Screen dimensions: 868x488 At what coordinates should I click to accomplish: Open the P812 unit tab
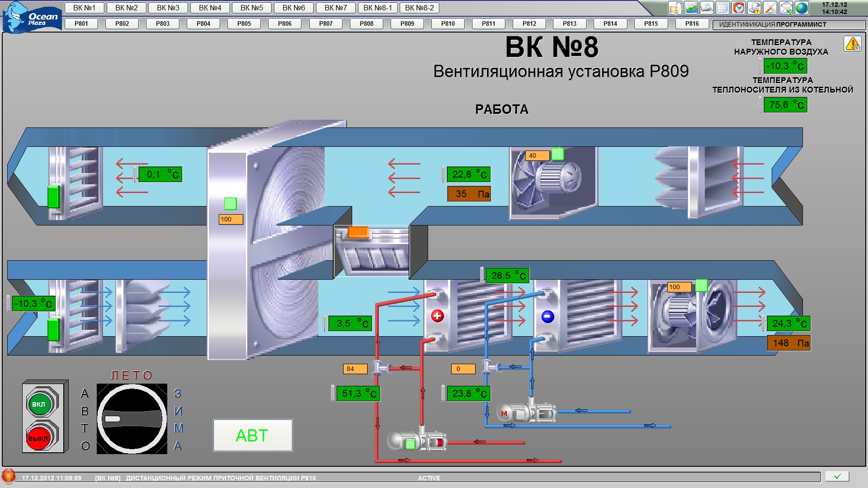point(529,23)
